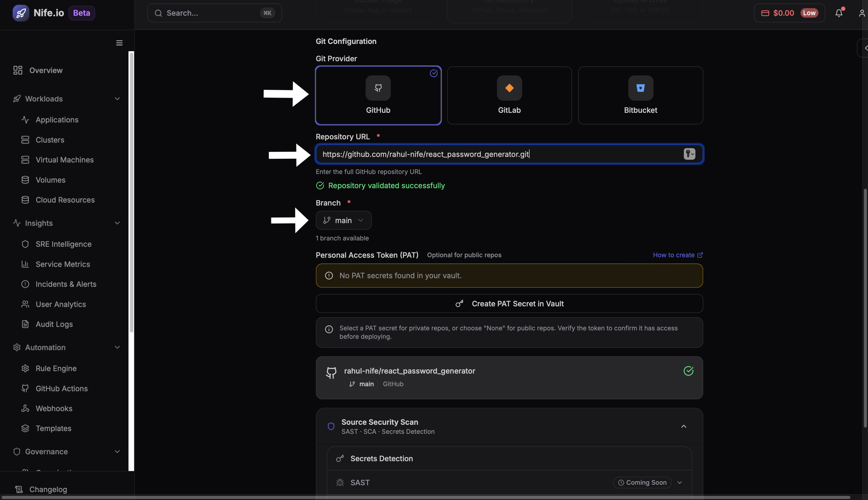Viewport: 868px width, 500px height.
Task: Click the key icon in Repository URL field
Action: point(689,154)
